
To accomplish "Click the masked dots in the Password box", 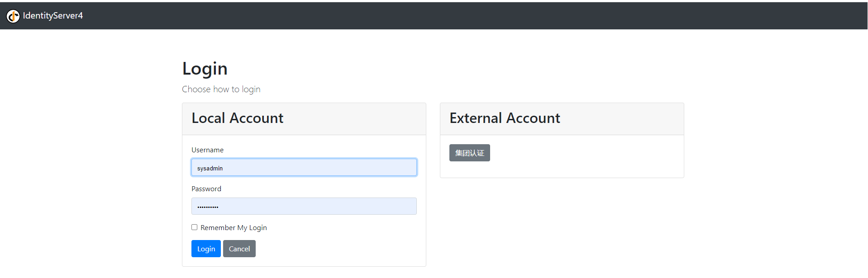I will (x=208, y=207).
